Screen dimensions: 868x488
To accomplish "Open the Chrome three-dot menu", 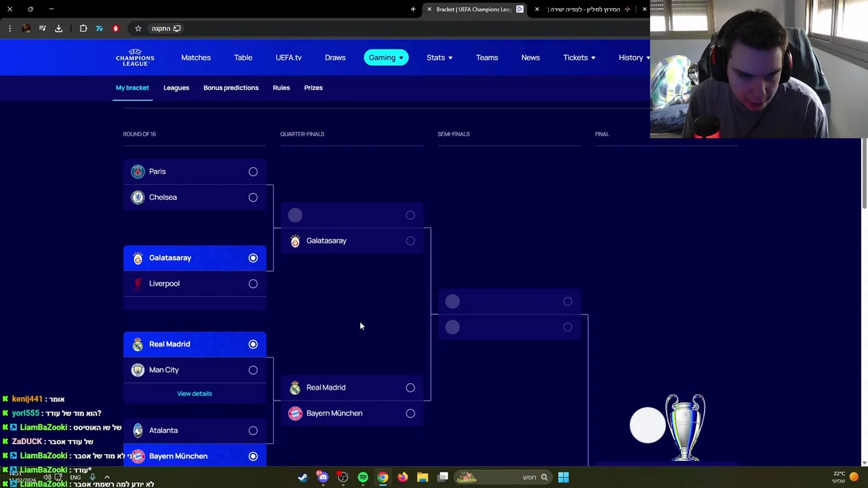I will coord(9,28).
